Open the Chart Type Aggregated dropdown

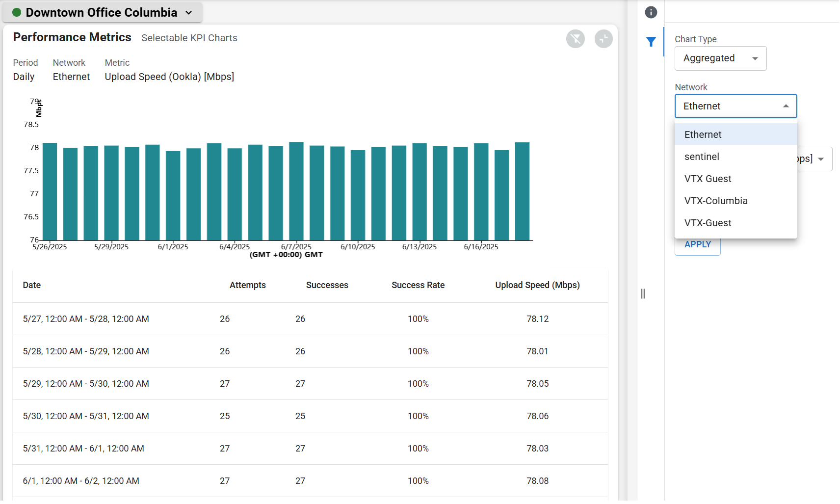(x=720, y=58)
